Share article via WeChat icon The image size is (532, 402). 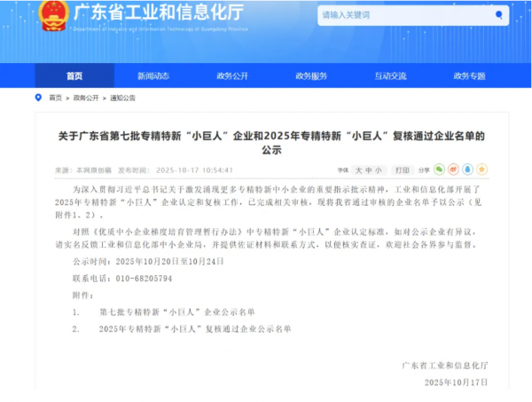coord(439,169)
